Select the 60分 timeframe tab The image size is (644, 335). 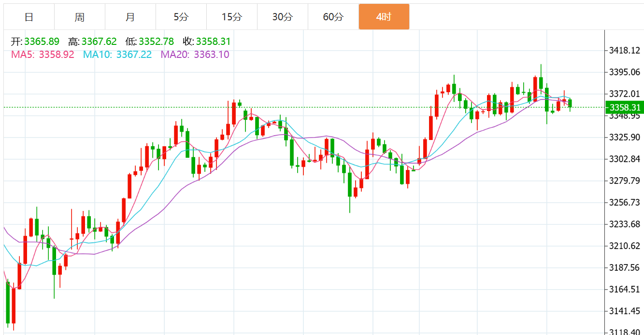coord(333,17)
